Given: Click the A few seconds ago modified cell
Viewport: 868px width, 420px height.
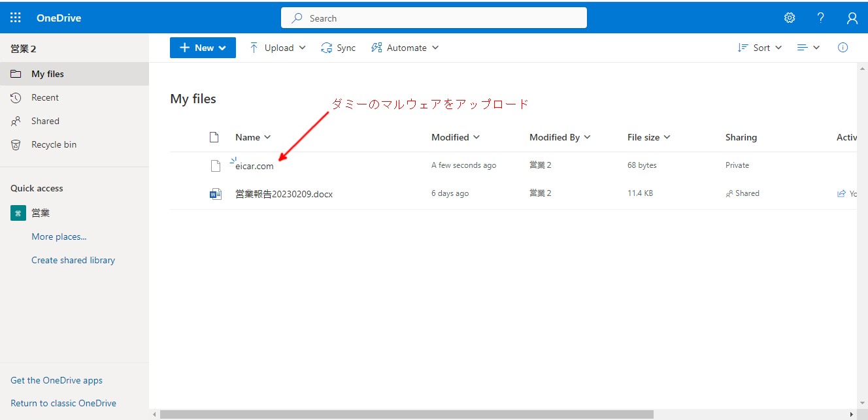Looking at the screenshot, I should (x=463, y=165).
